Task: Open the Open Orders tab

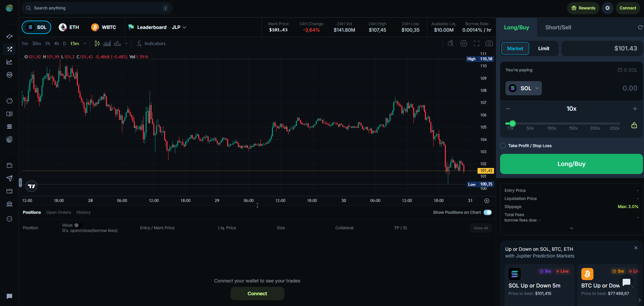Action: tap(59, 212)
